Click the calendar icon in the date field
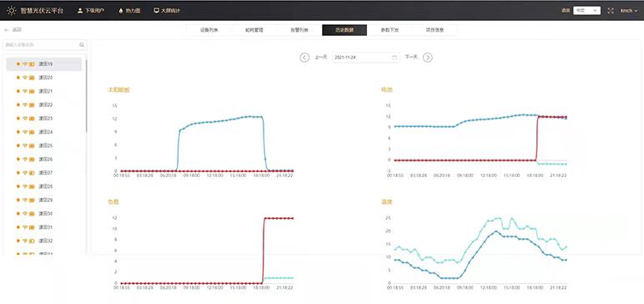The height and width of the screenshot is (304, 644). pos(395,58)
